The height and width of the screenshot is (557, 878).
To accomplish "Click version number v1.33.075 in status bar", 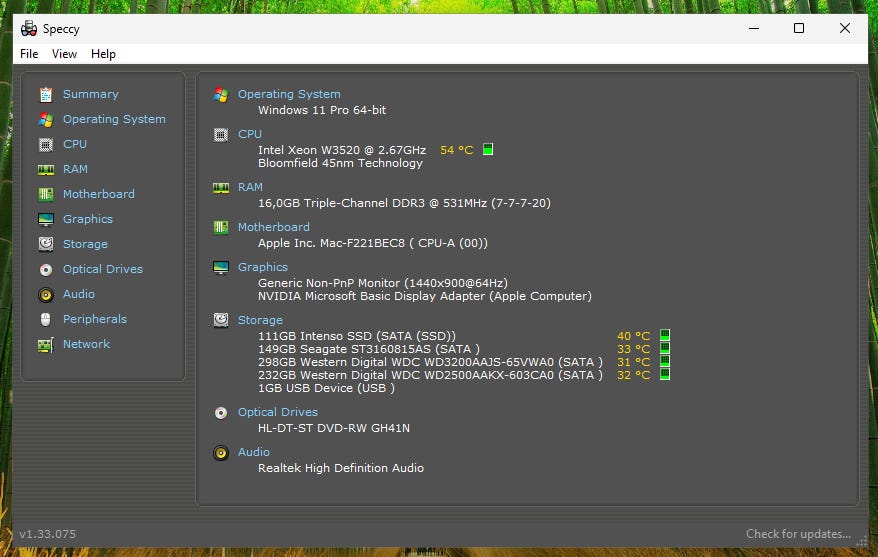I will click(x=48, y=534).
